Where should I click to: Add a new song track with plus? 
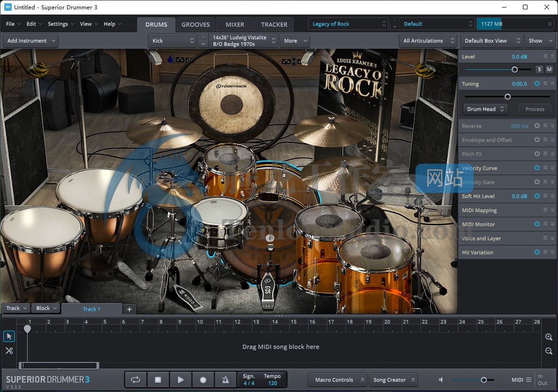129,309
